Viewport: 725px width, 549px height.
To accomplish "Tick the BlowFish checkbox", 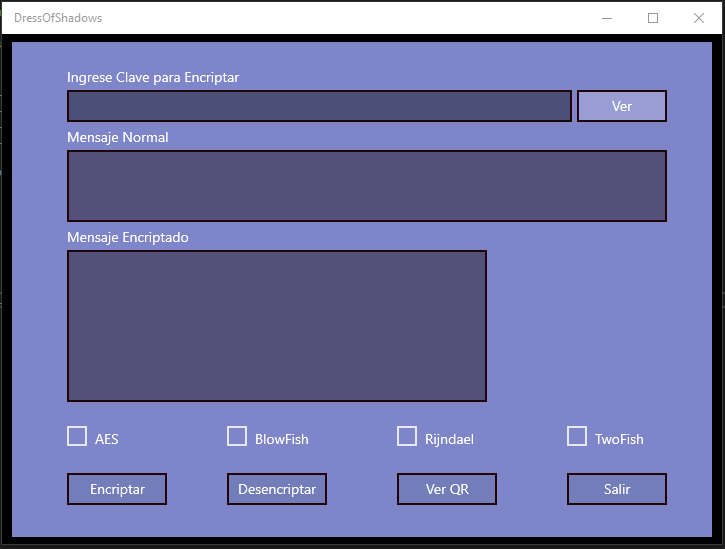I will [x=237, y=436].
